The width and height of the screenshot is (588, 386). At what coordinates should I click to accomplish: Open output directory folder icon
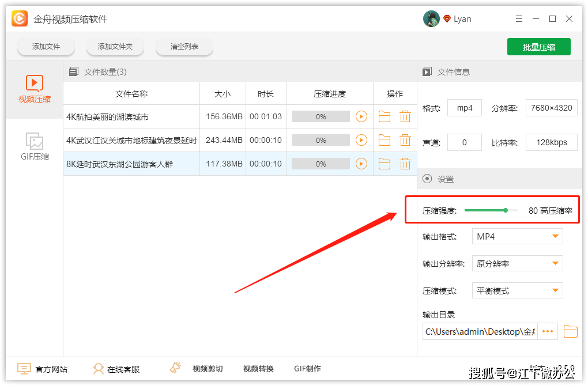tap(570, 331)
